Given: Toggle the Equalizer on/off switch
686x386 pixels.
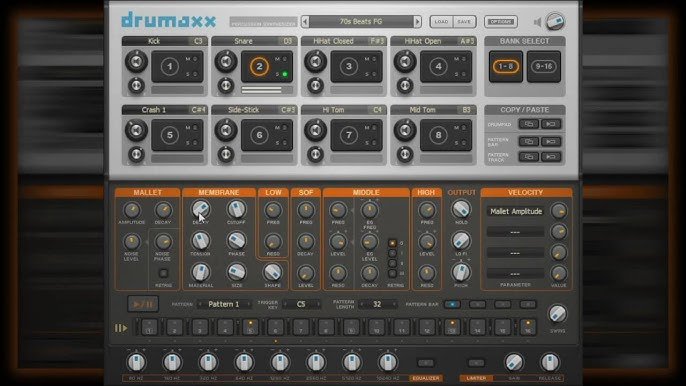Looking at the screenshot, I should coord(426,363).
